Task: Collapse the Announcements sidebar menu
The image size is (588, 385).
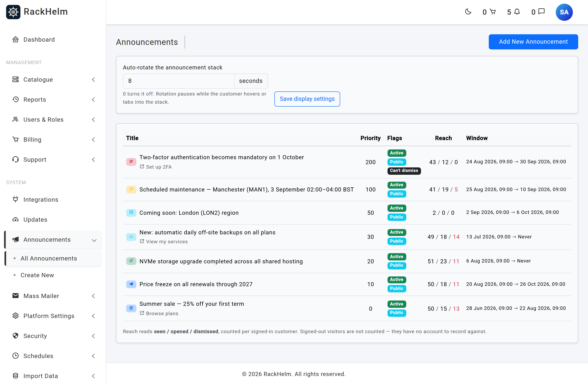Action: (53, 239)
